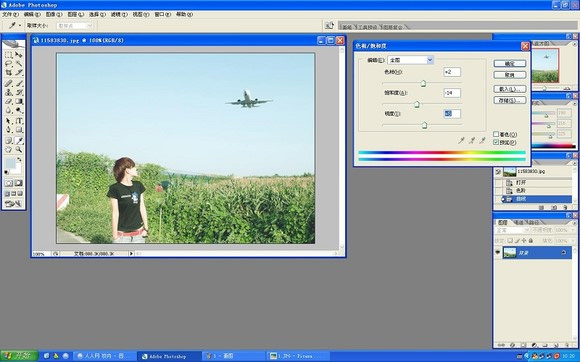Select the Blur tool
Screen dimensions: 580x362
coord(9,110)
